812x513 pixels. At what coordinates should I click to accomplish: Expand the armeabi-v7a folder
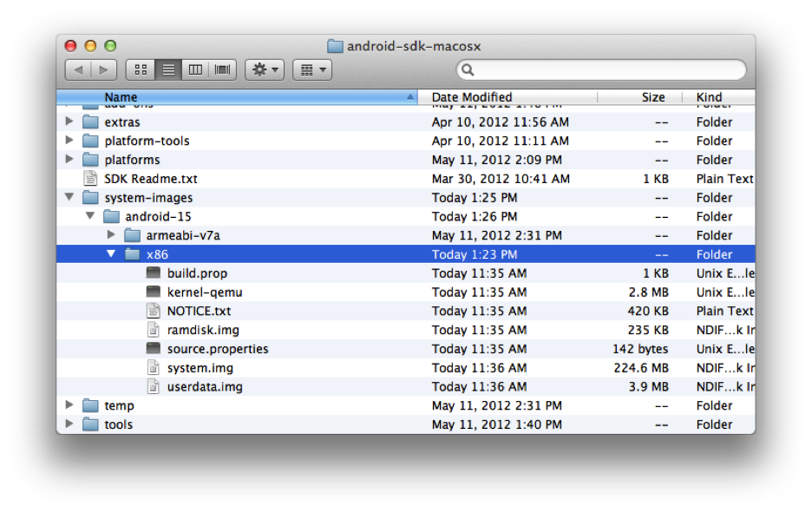point(111,235)
